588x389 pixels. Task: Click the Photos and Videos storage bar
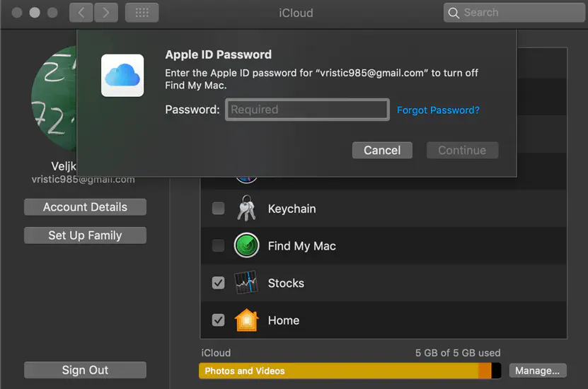pos(350,371)
